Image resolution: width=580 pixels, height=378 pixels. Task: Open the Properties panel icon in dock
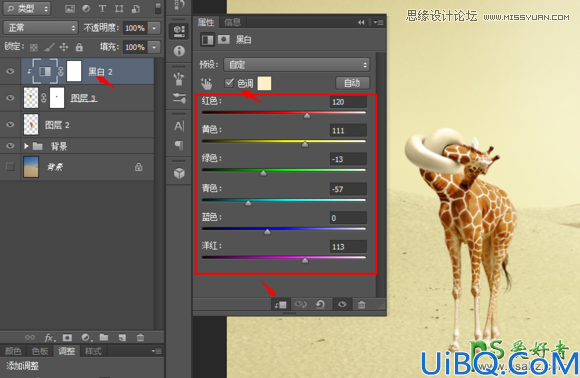click(179, 31)
